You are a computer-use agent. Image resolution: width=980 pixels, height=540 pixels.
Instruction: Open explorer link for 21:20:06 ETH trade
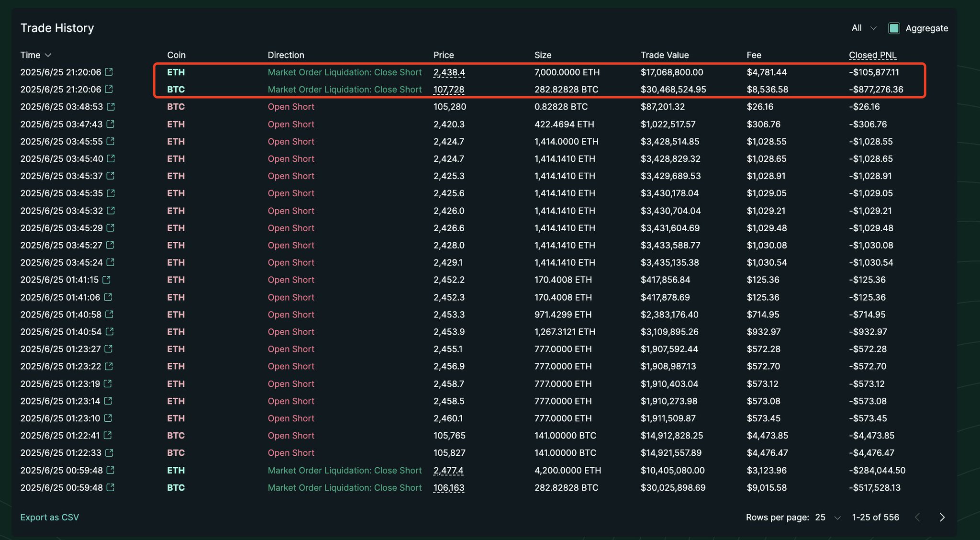tap(109, 72)
